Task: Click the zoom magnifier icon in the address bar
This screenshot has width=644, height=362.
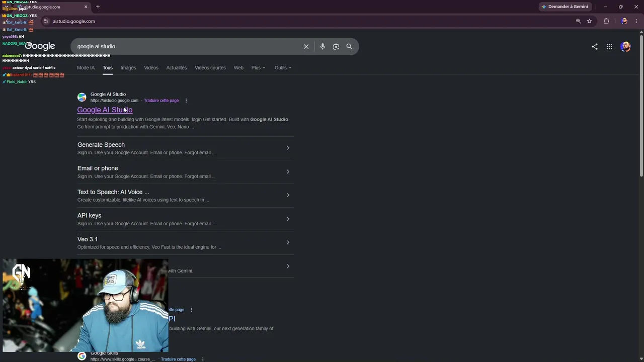Action: pos(578,21)
